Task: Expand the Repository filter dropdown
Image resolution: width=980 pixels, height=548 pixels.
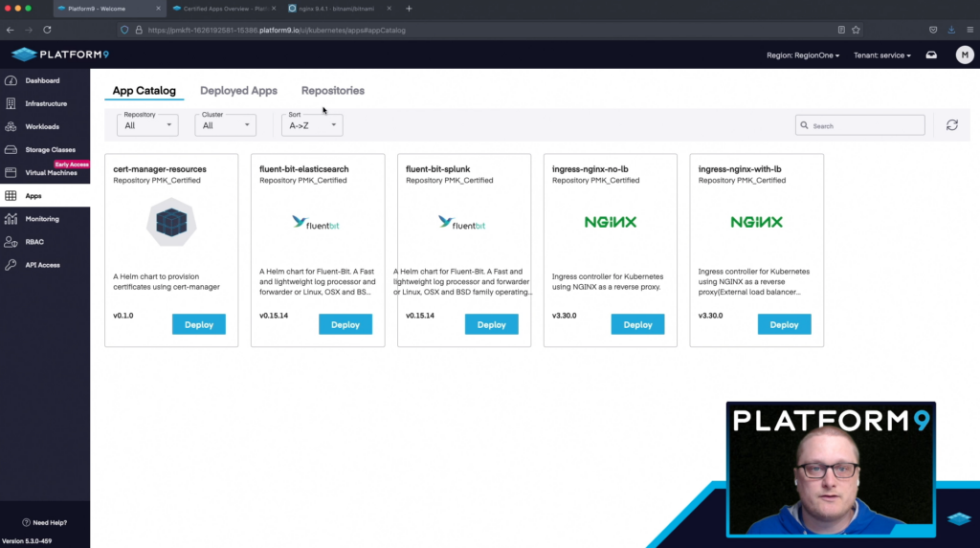Action: (147, 125)
